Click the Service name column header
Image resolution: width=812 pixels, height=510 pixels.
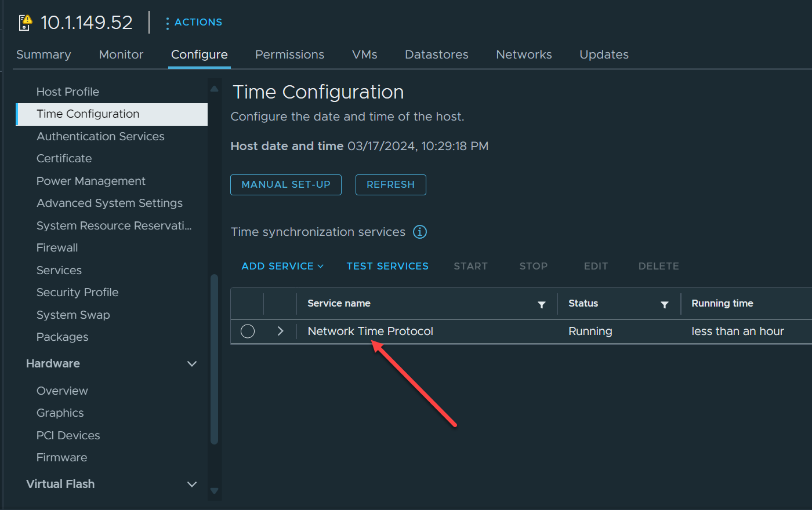point(339,303)
